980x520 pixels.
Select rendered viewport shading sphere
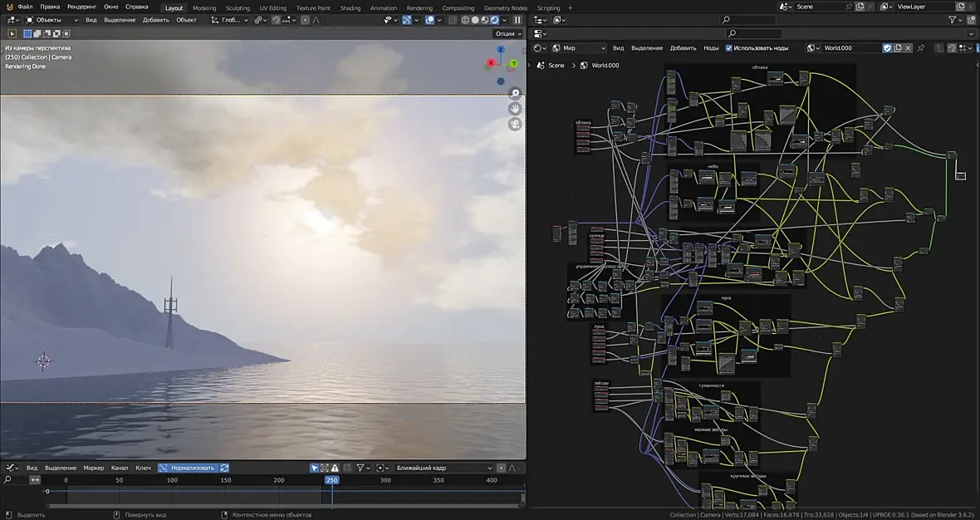pyautogui.click(x=495, y=20)
